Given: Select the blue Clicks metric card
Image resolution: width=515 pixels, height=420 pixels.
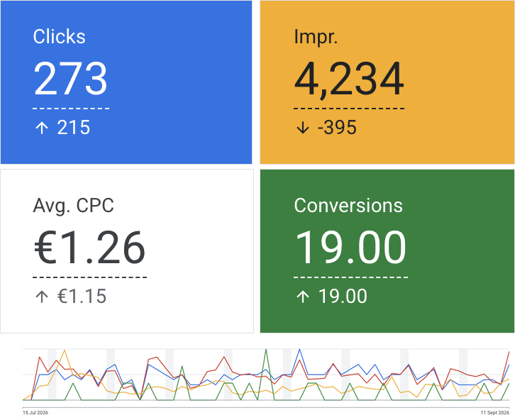Looking at the screenshot, I should click(126, 82).
